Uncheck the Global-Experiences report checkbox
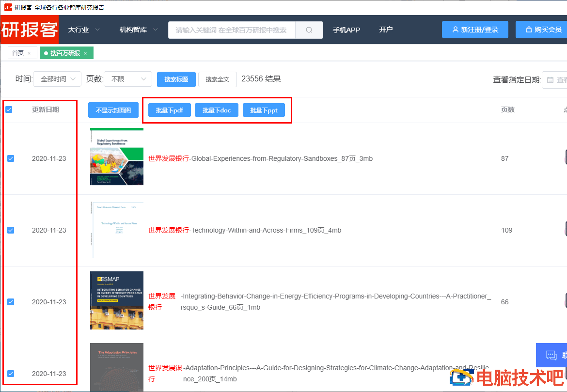This screenshot has width=567, height=392. [11, 158]
